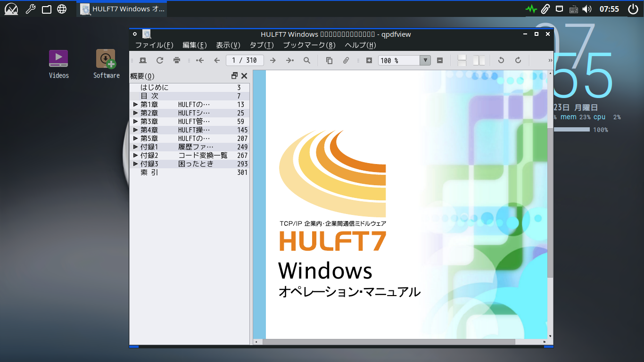This screenshot has width=644, height=362.
Task: Rotate page right icon
Action: point(518,60)
